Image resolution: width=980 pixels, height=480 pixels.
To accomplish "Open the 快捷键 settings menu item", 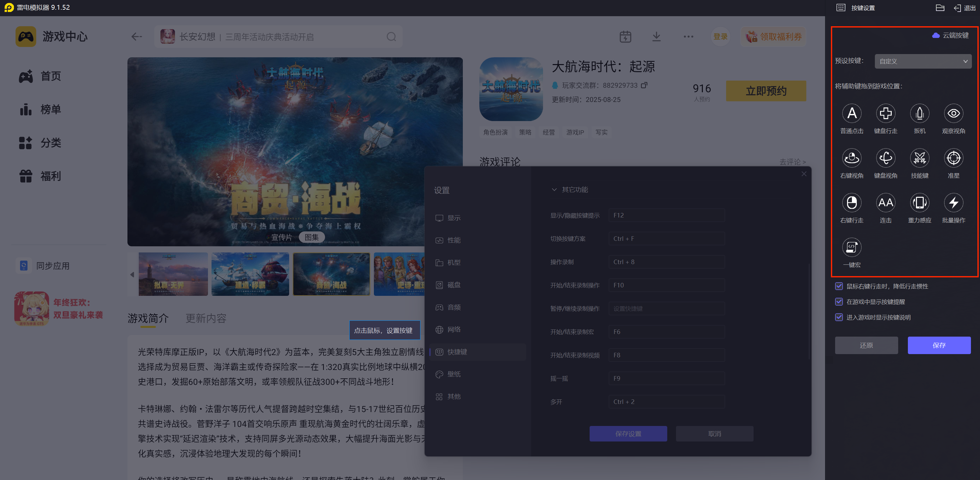I will (457, 352).
